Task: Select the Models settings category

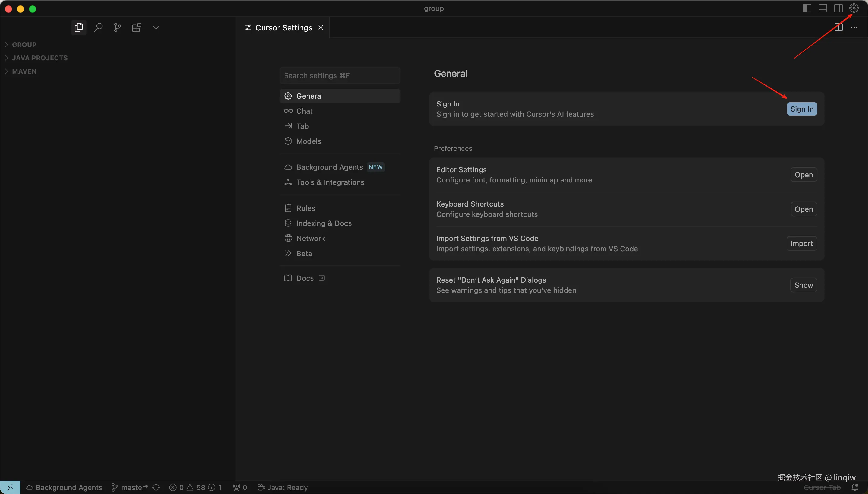Action: click(309, 141)
